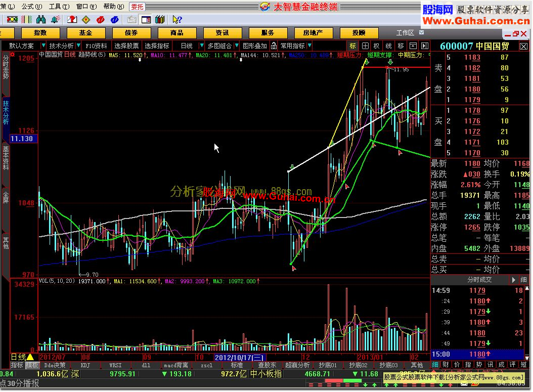Open the 日线 period dropdown arrow
533x392 pixels.
(202, 46)
